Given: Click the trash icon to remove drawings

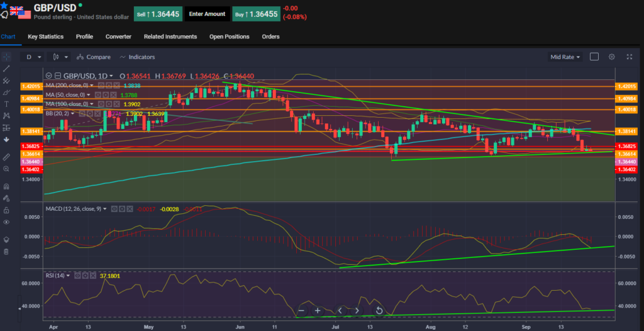Looking at the screenshot, I should tap(6, 252).
